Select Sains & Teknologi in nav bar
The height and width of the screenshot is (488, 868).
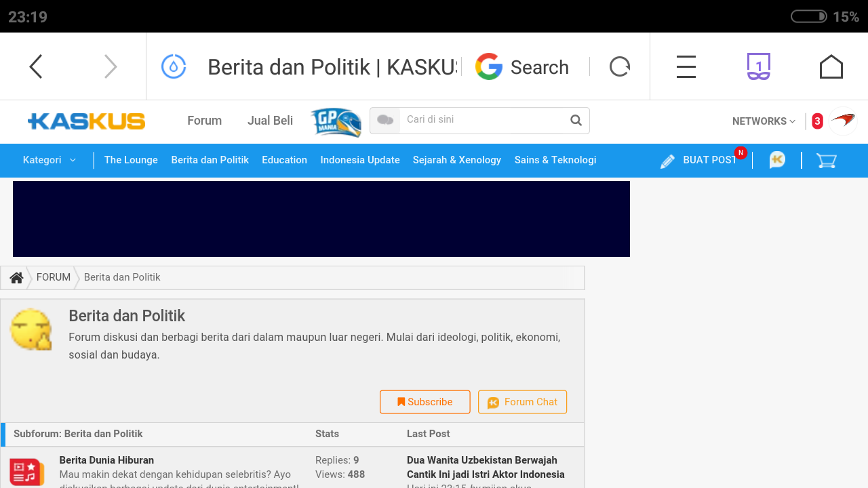(555, 160)
